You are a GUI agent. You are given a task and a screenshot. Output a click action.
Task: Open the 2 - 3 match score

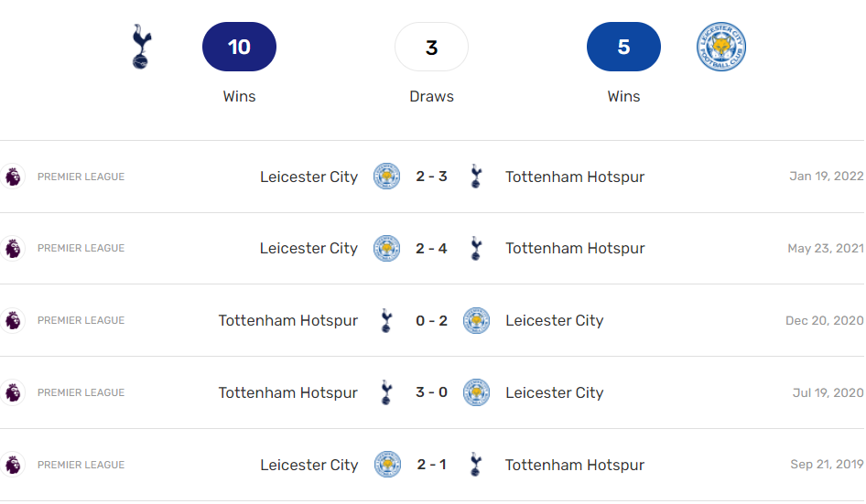(431, 177)
